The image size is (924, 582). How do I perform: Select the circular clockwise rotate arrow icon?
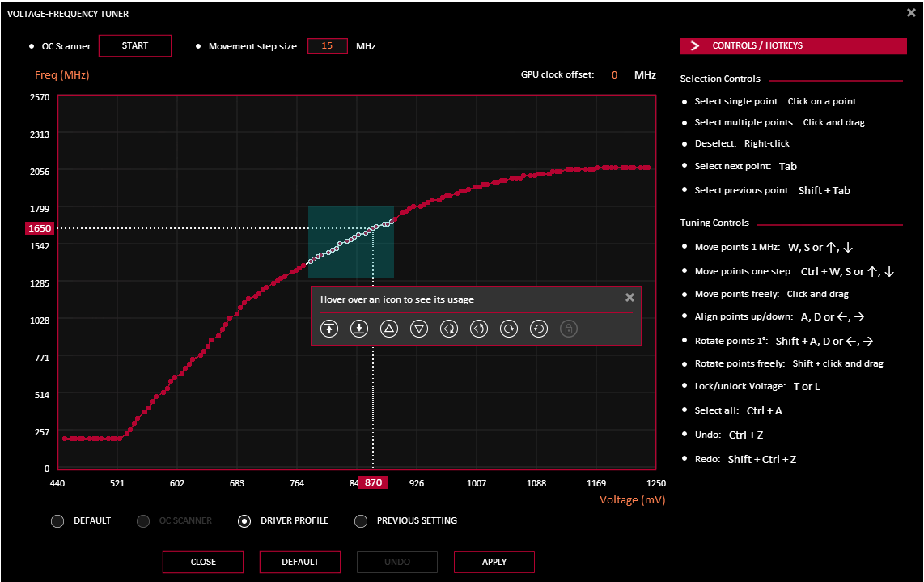(509, 329)
